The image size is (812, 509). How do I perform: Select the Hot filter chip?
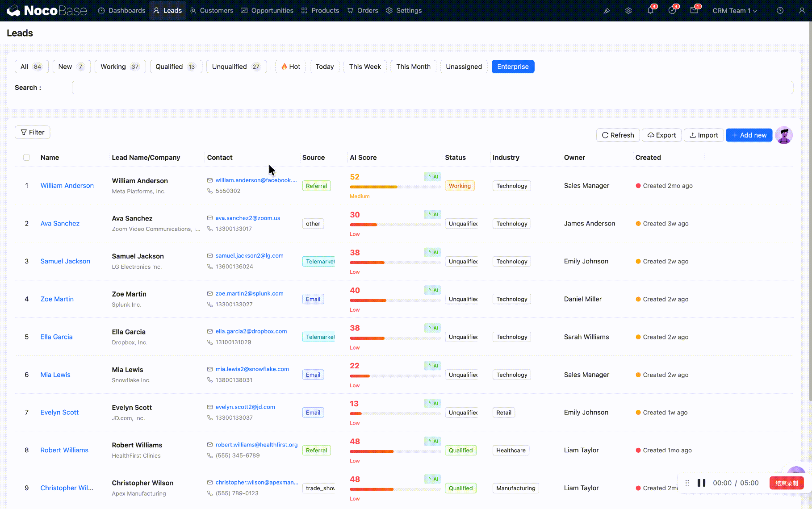click(x=290, y=67)
